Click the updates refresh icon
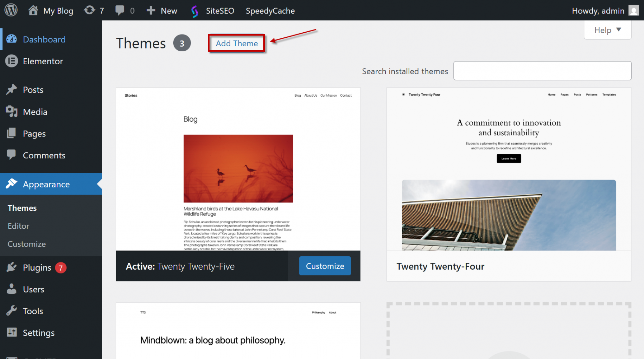 point(89,10)
